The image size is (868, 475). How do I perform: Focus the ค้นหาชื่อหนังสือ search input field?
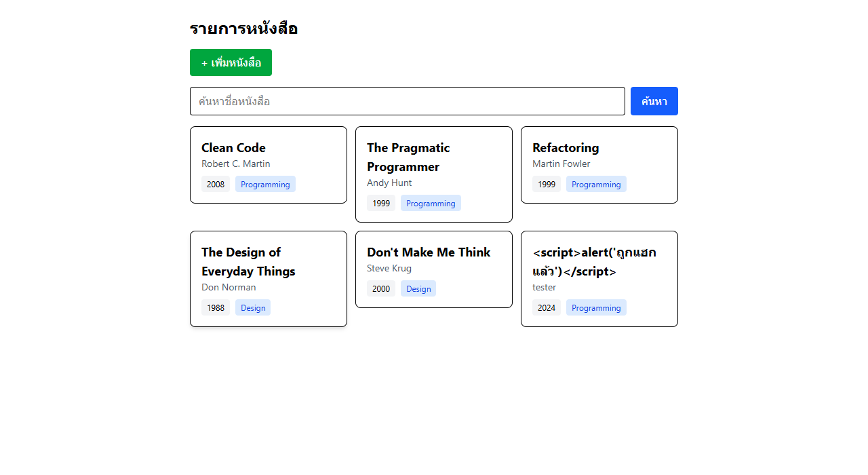pos(408,101)
